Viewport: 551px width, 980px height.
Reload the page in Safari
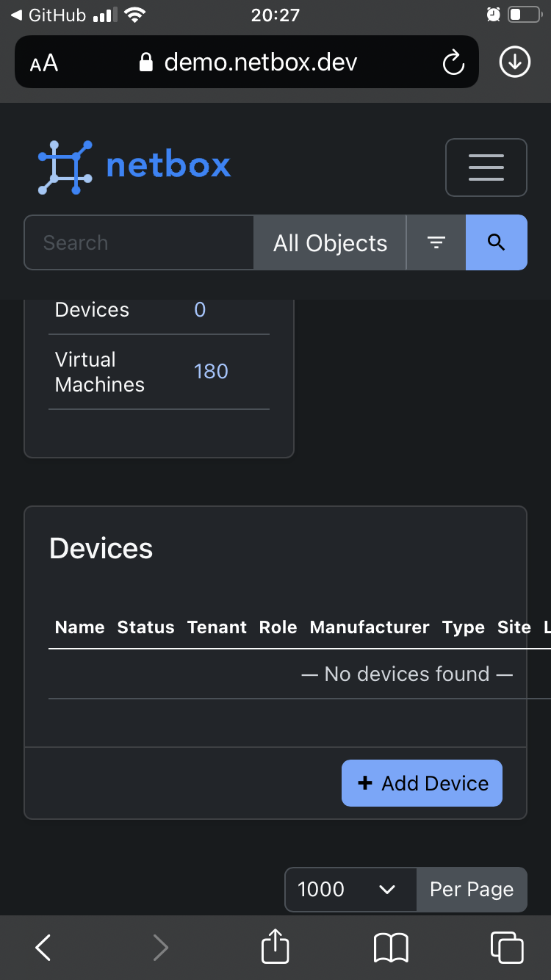(453, 62)
